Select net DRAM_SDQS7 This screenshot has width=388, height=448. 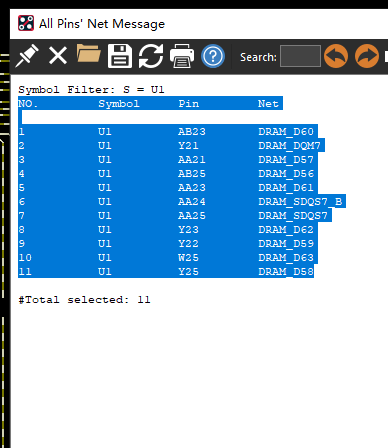pyautogui.click(x=293, y=216)
